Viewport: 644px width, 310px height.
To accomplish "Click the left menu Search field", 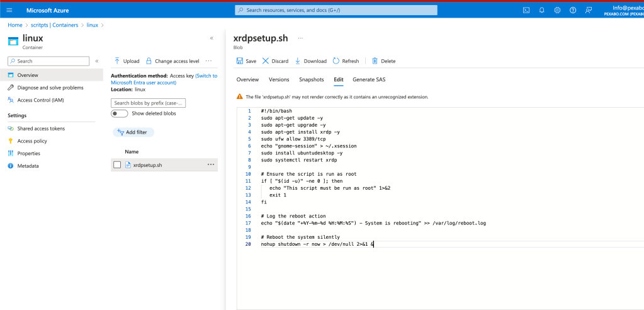I will click(x=48, y=61).
